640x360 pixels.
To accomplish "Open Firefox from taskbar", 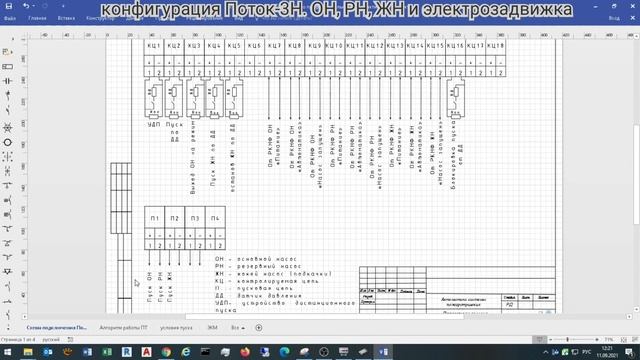I will pyautogui.click(x=245, y=352).
